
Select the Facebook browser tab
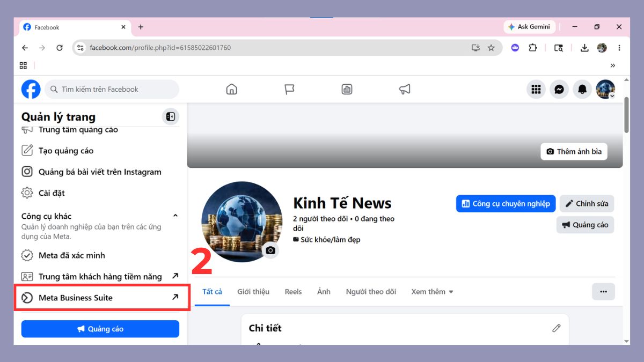(75, 27)
